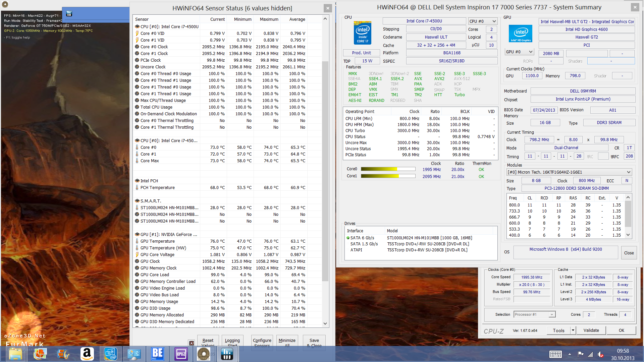The height and width of the screenshot is (362, 644).
Task: Open the FurMark taskbar icon
Action: (204, 354)
